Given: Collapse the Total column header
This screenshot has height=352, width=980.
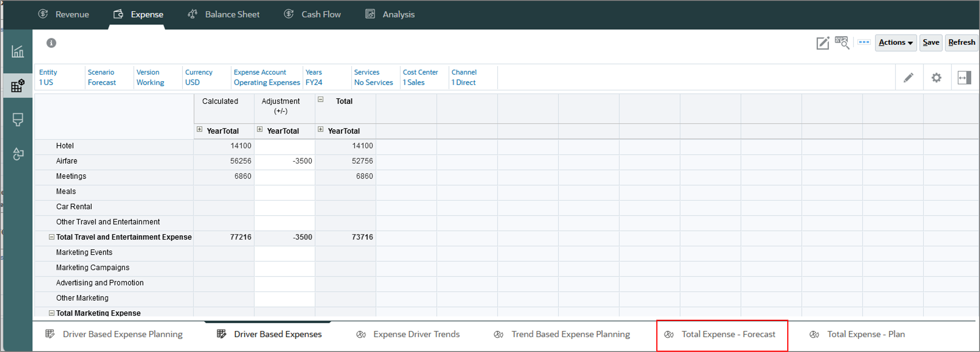Looking at the screenshot, I should [x=321, y=99].
